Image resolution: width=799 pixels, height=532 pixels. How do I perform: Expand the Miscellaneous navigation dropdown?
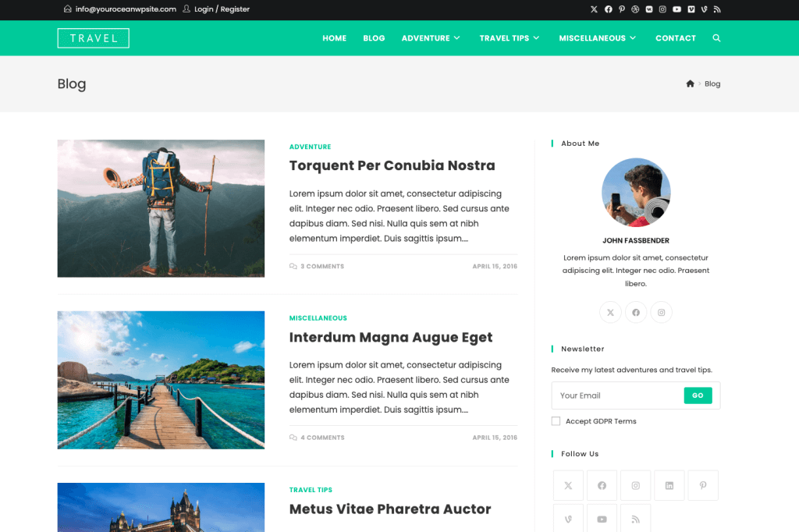click(598, 37)
